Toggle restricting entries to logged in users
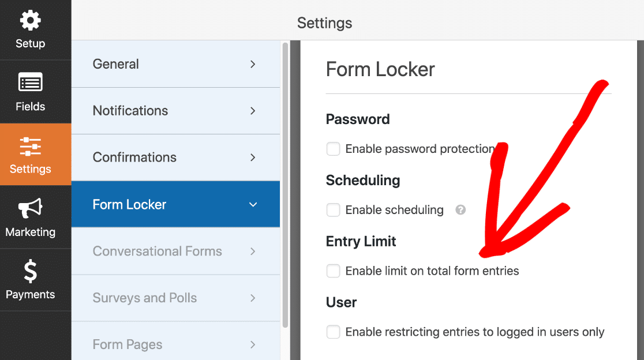644x360 pixels. [333, 332]
